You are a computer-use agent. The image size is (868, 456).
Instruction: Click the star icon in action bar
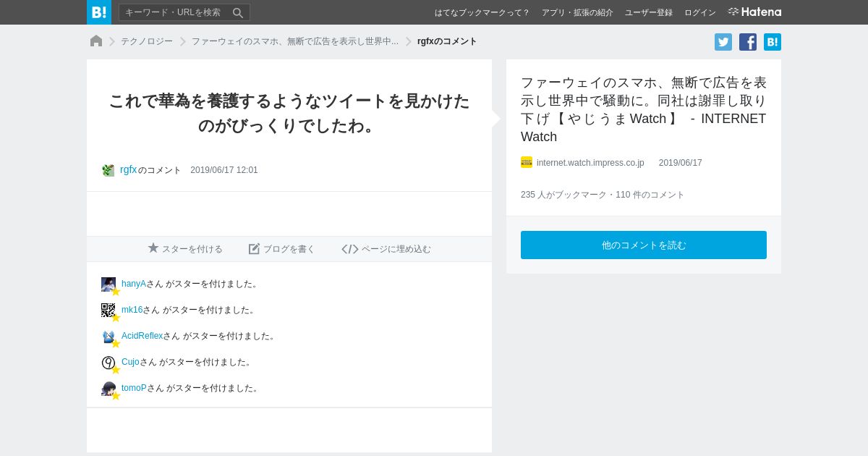(x=153, y=248)
